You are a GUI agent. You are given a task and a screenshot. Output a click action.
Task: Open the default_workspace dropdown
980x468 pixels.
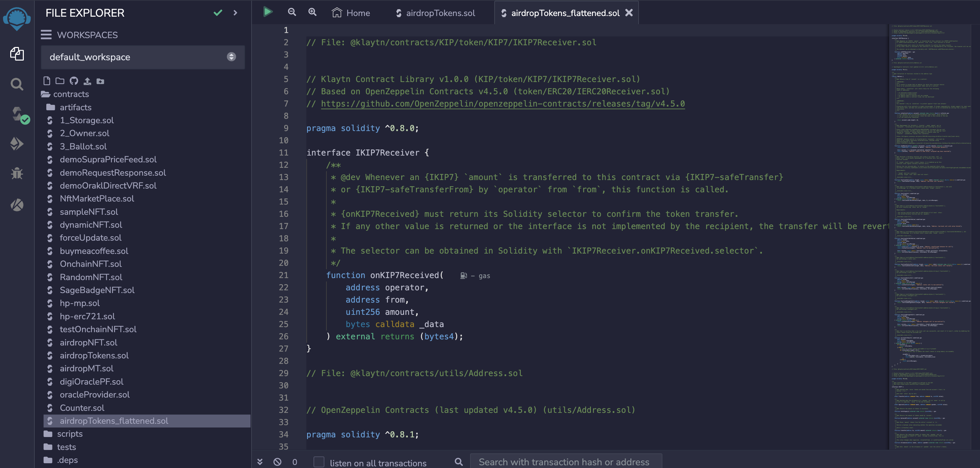pos(143,57)
